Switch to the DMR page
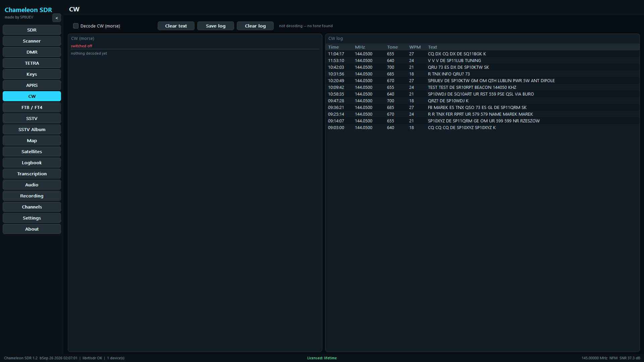644x362 pixels. point(32,52)
